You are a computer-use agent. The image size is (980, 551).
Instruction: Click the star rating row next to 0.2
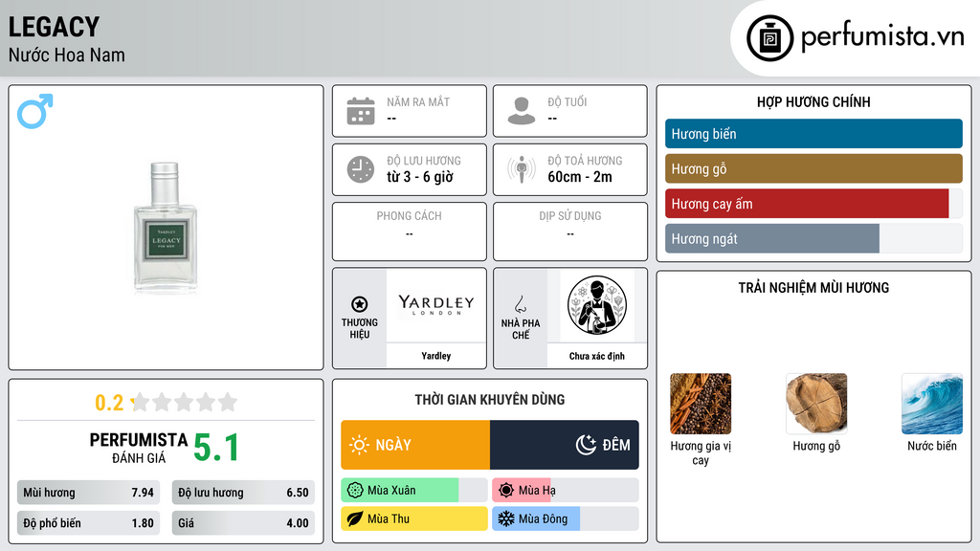[x=184, y=403]
